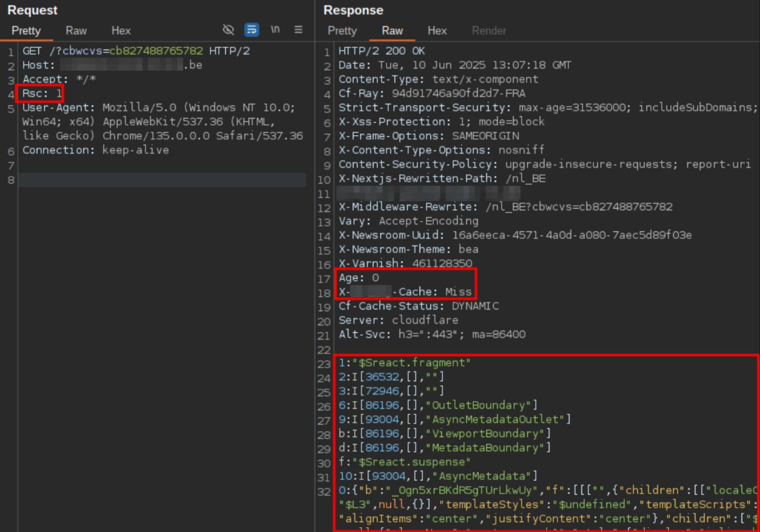Click the 'Accept: */*' header
760x532 pixels.
pos(59,79)
